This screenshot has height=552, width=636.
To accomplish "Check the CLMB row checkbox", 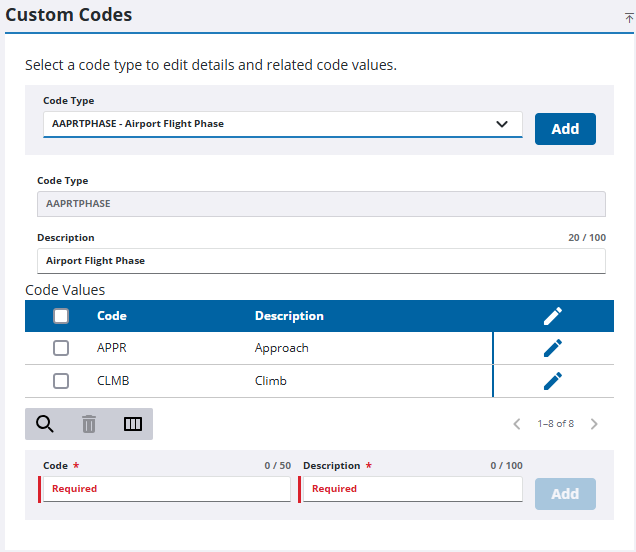I will coord(61,381).
